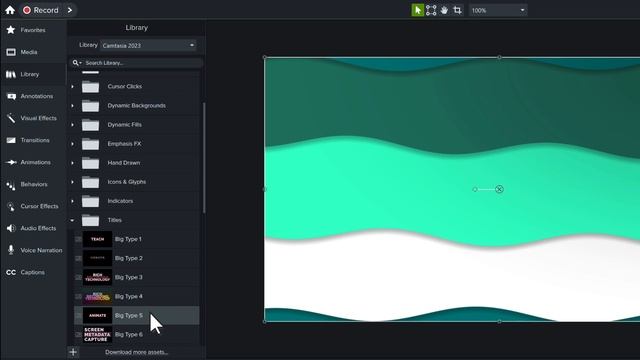This screenshot has width=640, height=360.
Task: Select the Big Type 2 thumbnail
Action: pyautogui.click(x=97, y=258)
